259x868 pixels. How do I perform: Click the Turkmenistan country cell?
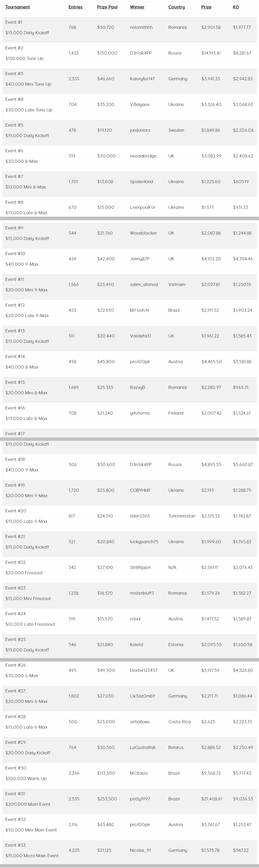[x=182, y=516]
